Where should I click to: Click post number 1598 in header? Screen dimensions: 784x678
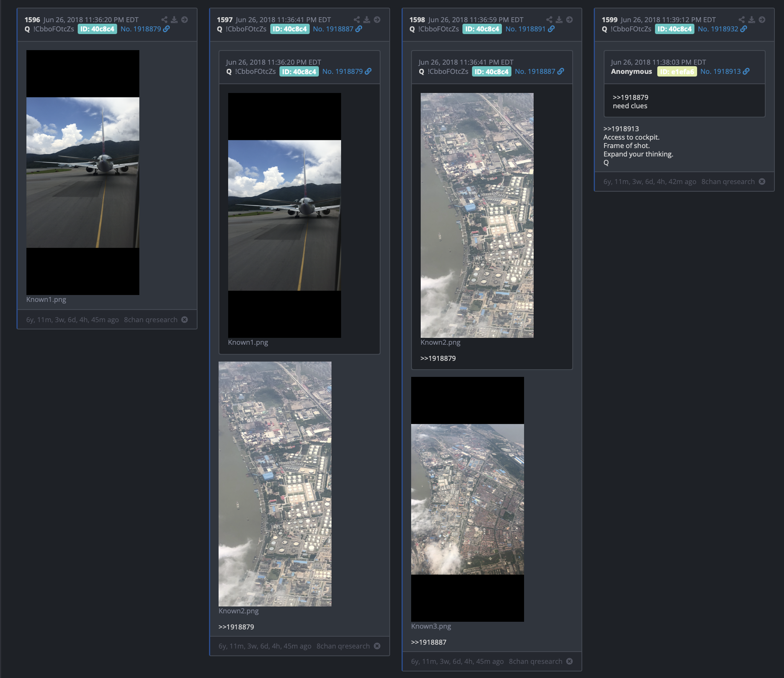(417, 20)
